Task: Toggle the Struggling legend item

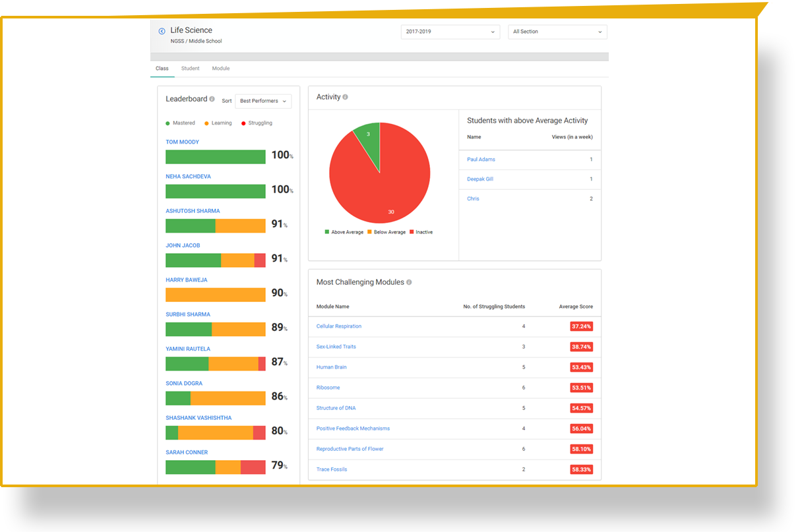Action: [257, 123]
